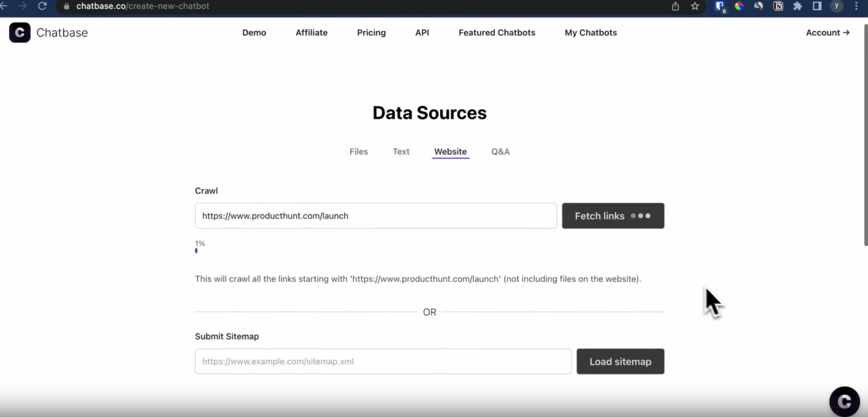Click the '1%' progress text
The image size is (868, 417).
click(200, 243)
